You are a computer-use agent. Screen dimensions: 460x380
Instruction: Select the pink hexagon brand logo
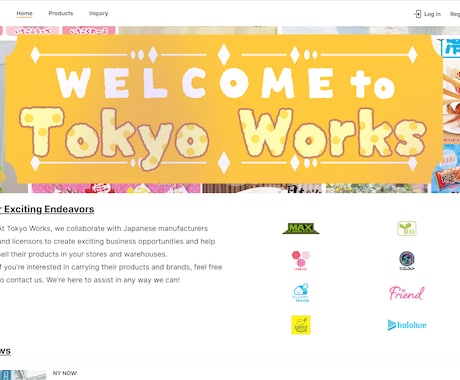point(301,260)
